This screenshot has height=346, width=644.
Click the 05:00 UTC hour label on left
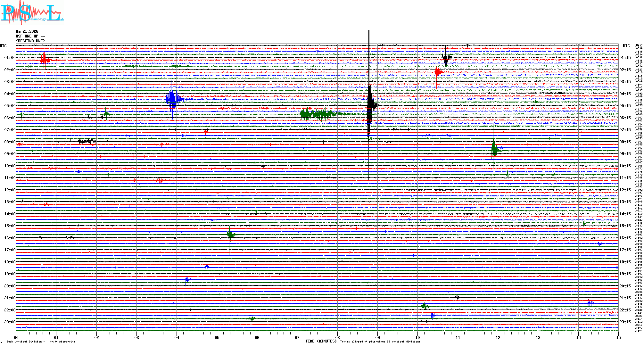coord(10,106)
